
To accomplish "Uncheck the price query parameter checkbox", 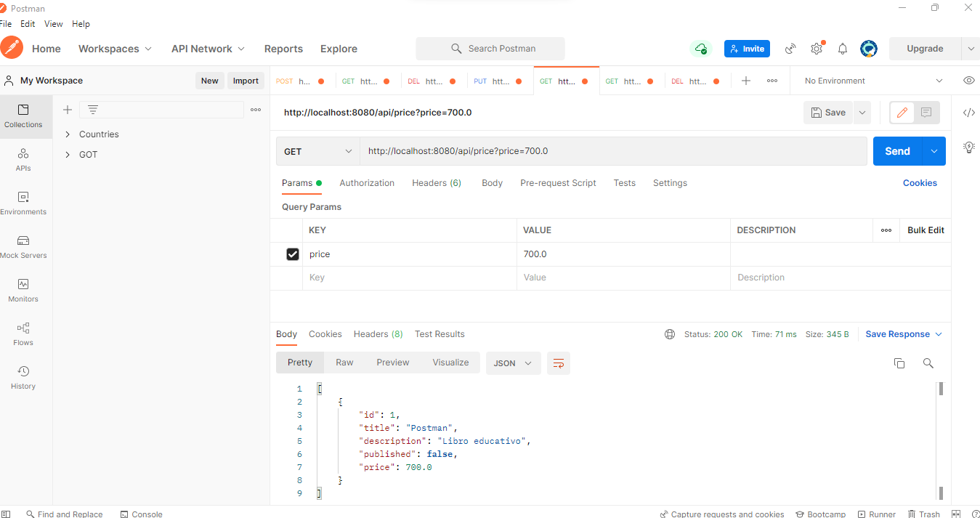I will click(293, 254).
